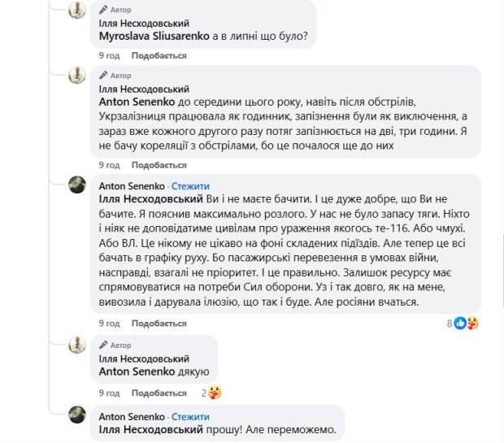Open Anton Senenko's avatar beside the long reply
504x443 pixels.
coord(76,185)
